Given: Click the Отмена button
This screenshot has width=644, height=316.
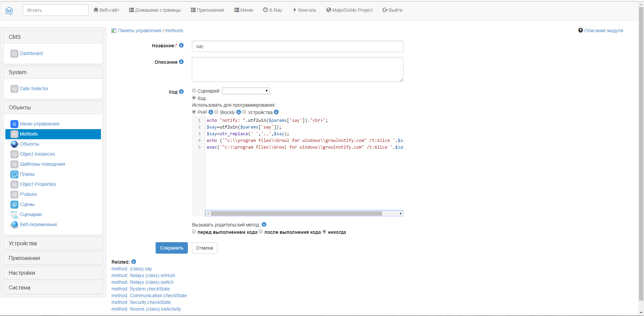Looking at the screenshot, I should [205, 248].
